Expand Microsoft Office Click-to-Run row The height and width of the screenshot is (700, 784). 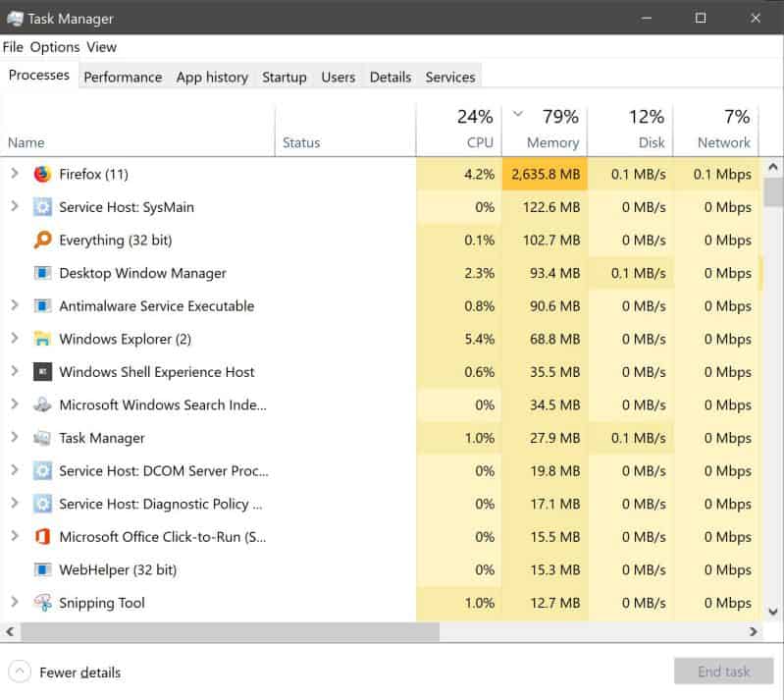[x=15, y=536]
